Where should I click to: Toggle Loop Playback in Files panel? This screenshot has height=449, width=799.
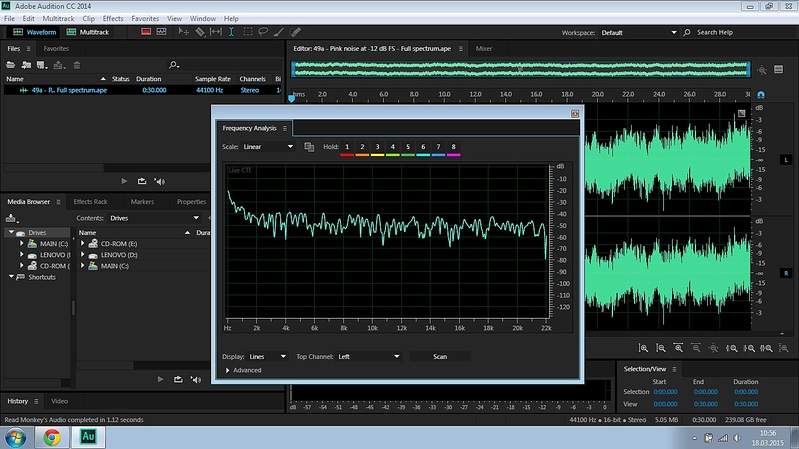click(142, 181)
